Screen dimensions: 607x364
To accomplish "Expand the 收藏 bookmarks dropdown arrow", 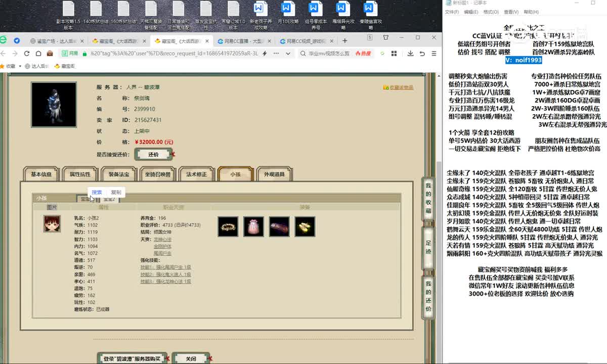I will point(20,66).
